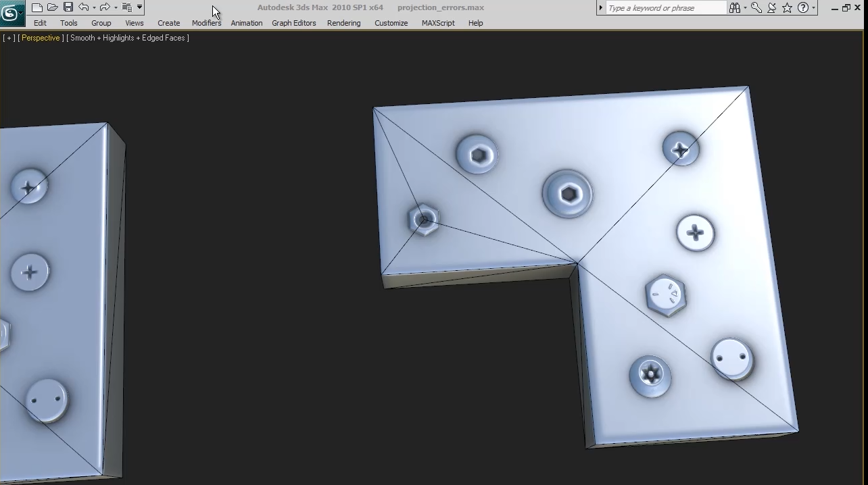Viewport: 868px width, 485px height.
Task: Open the Group menu
Action: click(x=101, y=23)
